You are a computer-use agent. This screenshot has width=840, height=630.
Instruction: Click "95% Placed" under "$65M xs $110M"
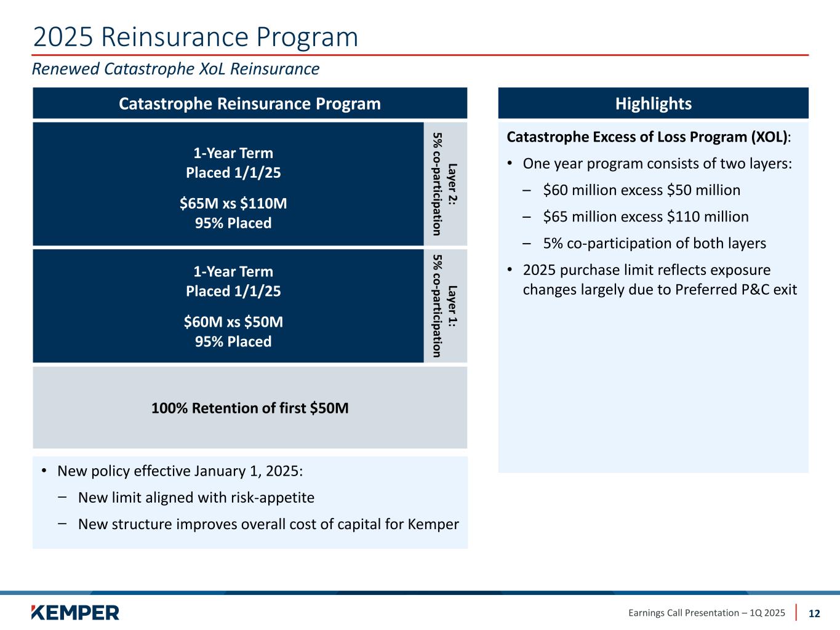pyautogui.click(x=233, y=223)
